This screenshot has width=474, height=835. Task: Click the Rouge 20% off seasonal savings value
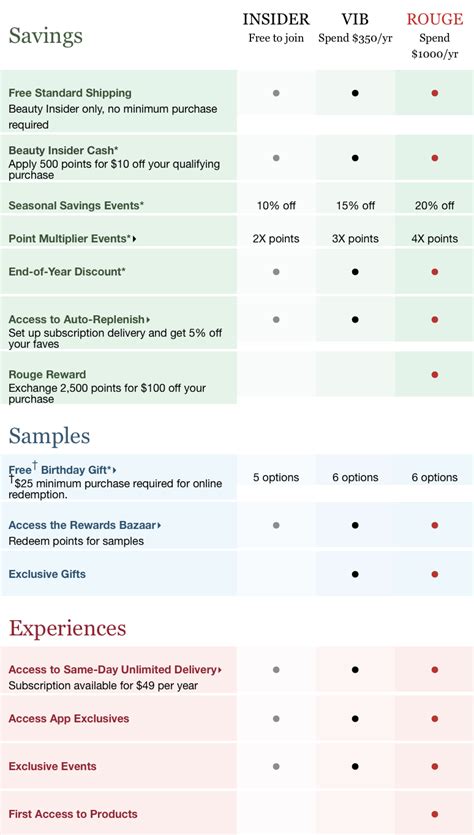tap(435, 206)
